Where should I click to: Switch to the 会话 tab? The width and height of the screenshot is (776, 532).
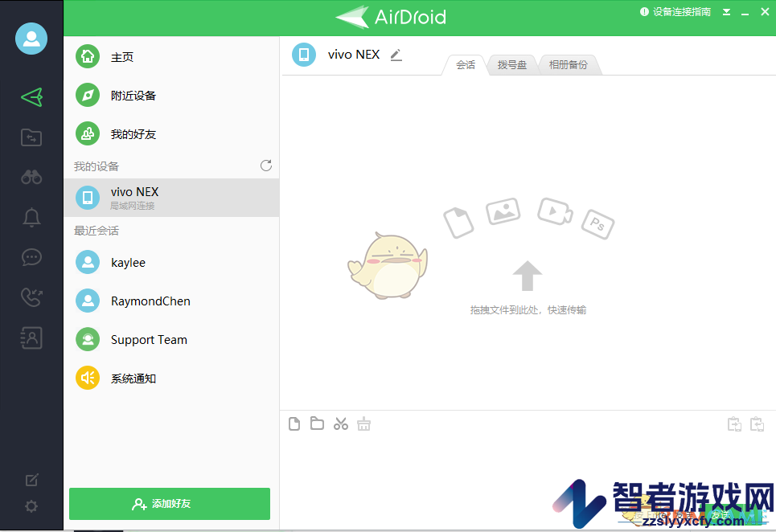[466, 65]
